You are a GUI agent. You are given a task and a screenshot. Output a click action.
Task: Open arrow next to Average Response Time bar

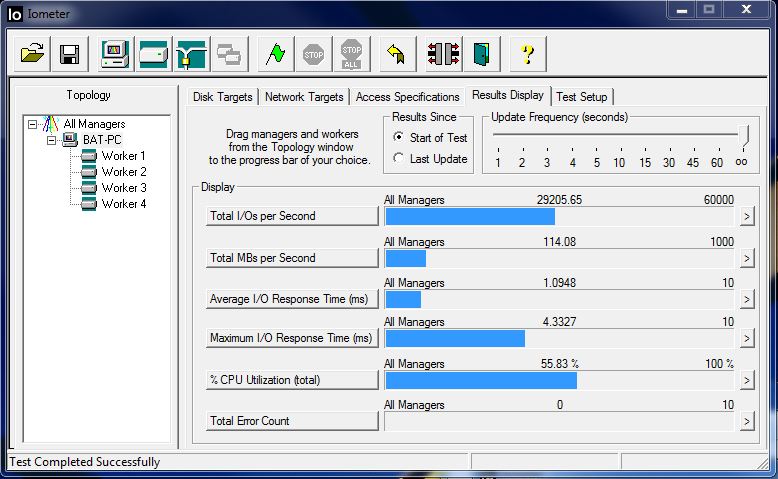747,299
